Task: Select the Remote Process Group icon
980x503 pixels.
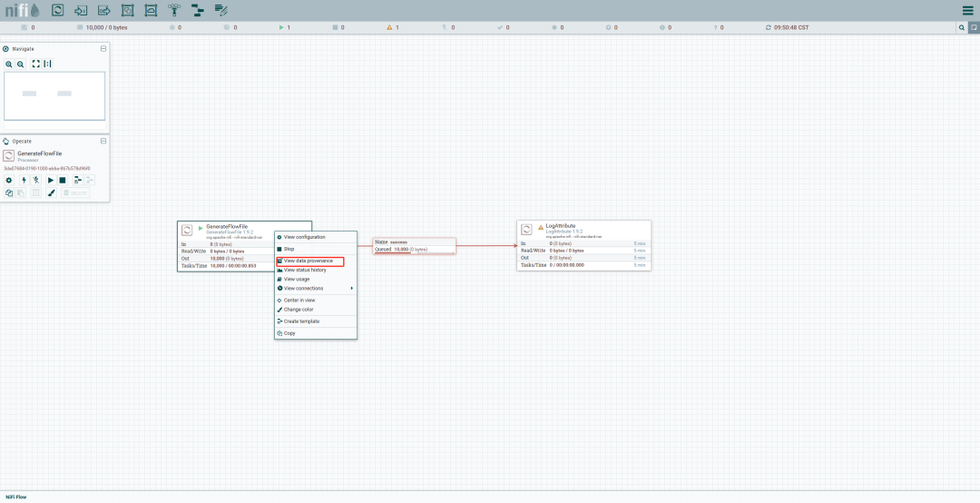Action: [151, 10]
